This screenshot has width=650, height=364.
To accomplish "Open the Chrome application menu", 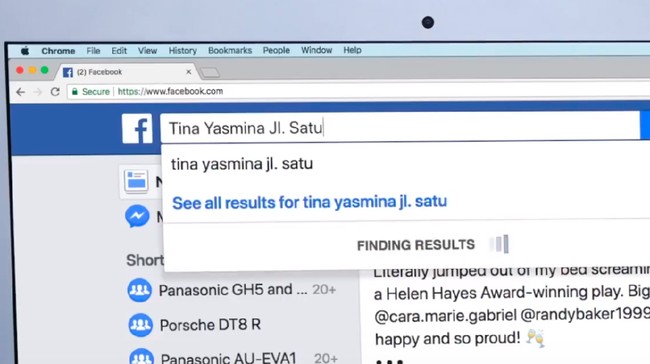I will (x=58, y=51).
